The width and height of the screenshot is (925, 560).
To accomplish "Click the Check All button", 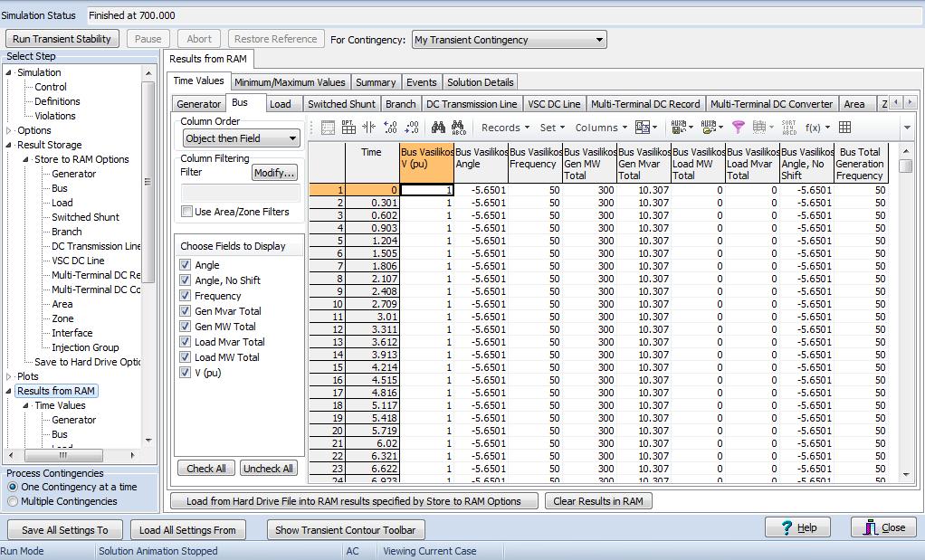I will (206, 469).
